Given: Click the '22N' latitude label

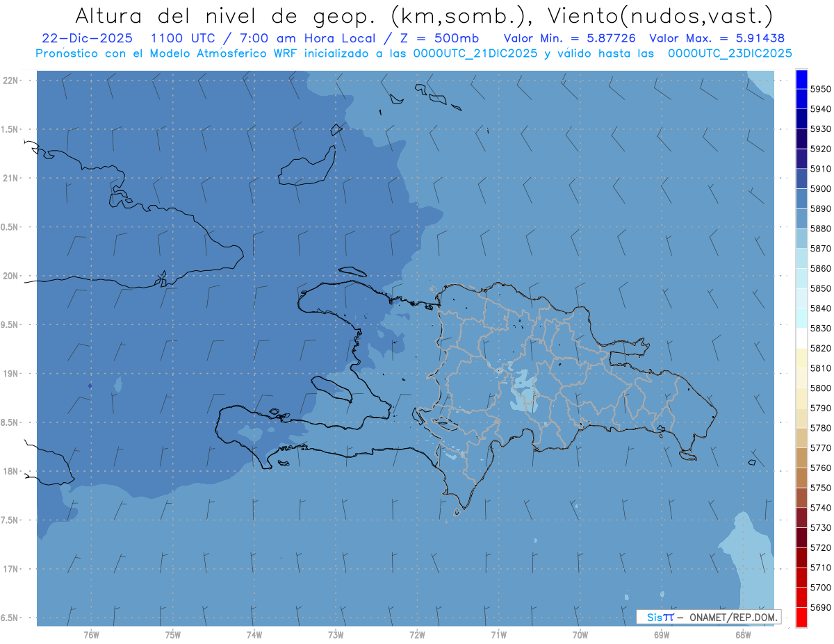Looking at the screenshot, I should (11, 80).
